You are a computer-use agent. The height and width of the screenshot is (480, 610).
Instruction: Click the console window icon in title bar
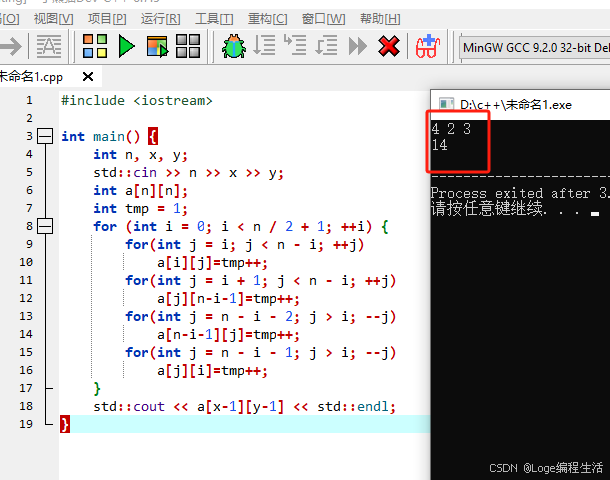coord(446,104)
